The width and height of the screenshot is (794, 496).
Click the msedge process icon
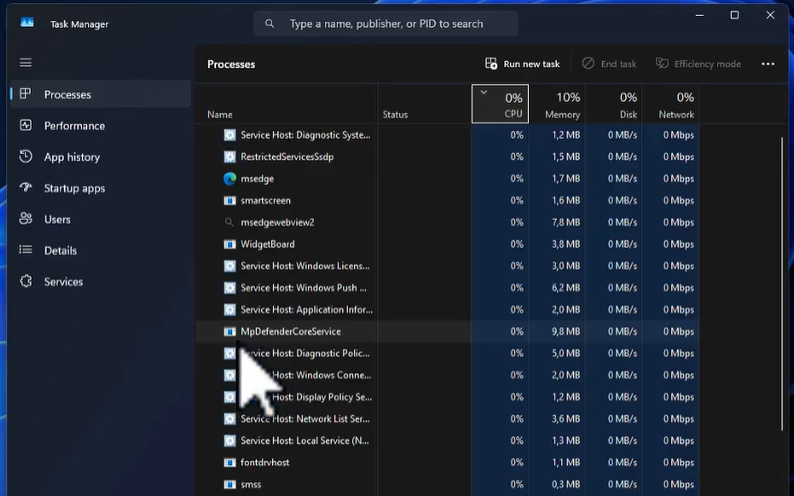coord(230,179)
